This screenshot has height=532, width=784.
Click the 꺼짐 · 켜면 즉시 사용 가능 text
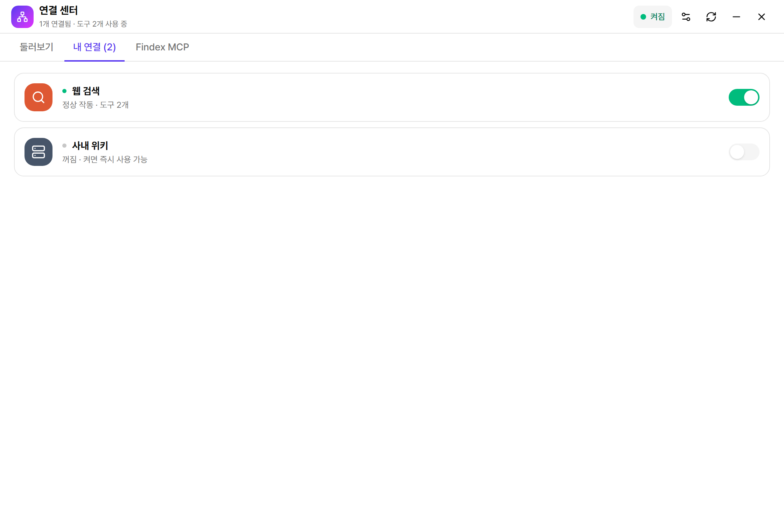(105, 159)
